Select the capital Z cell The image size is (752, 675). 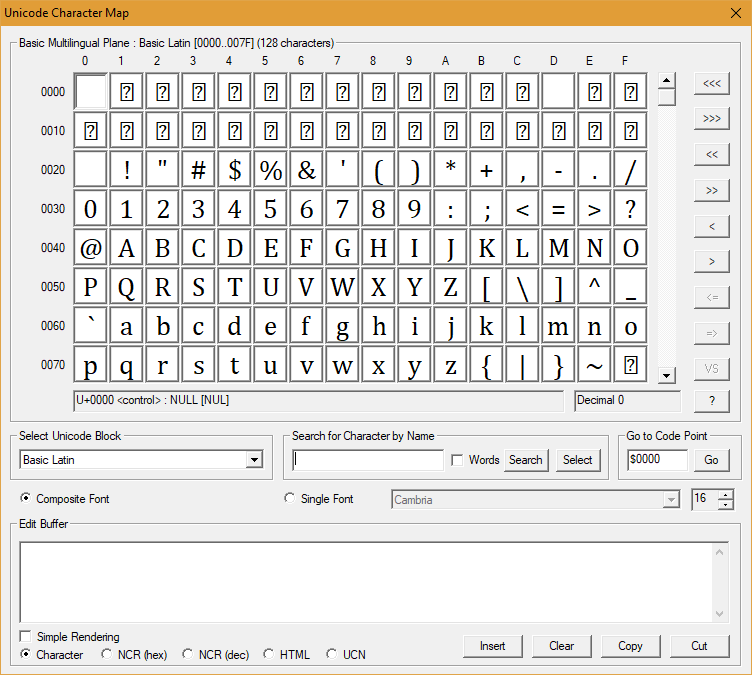pos(450,286)
